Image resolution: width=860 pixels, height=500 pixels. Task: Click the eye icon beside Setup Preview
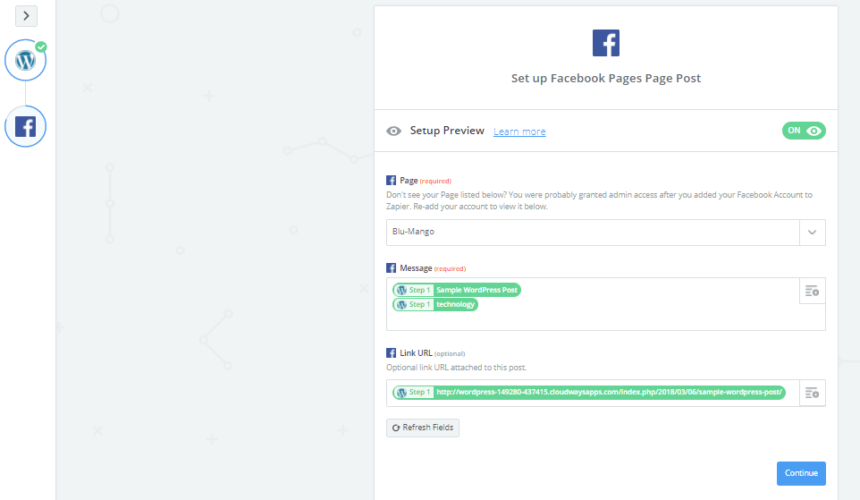click(394, 131)
